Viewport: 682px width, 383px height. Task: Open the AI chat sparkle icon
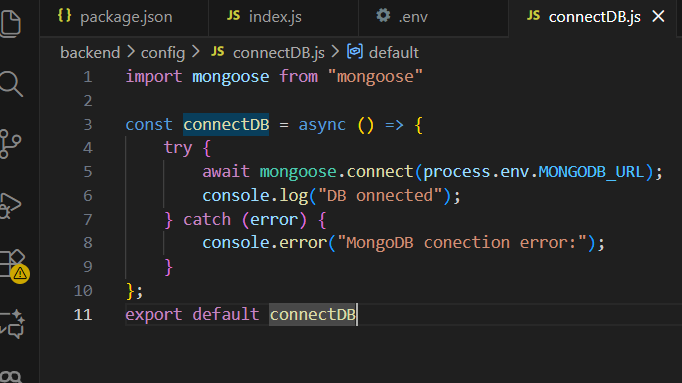click(x=12, y=324)
